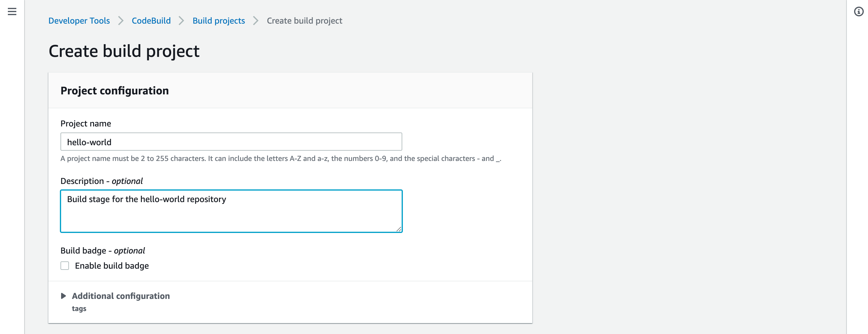868x334 pixels.
Task: Go to Developer Tools breadcrumb
Action: point(79,21)
